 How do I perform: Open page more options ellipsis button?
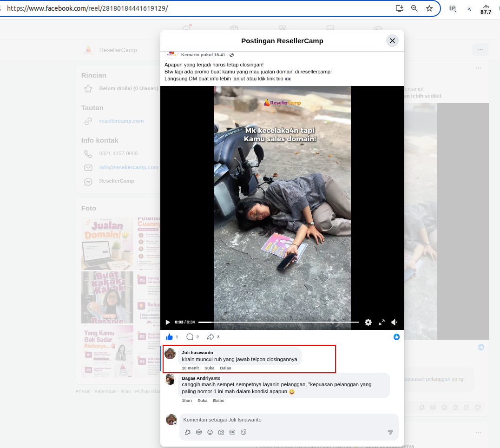click(x=480, y=50)
